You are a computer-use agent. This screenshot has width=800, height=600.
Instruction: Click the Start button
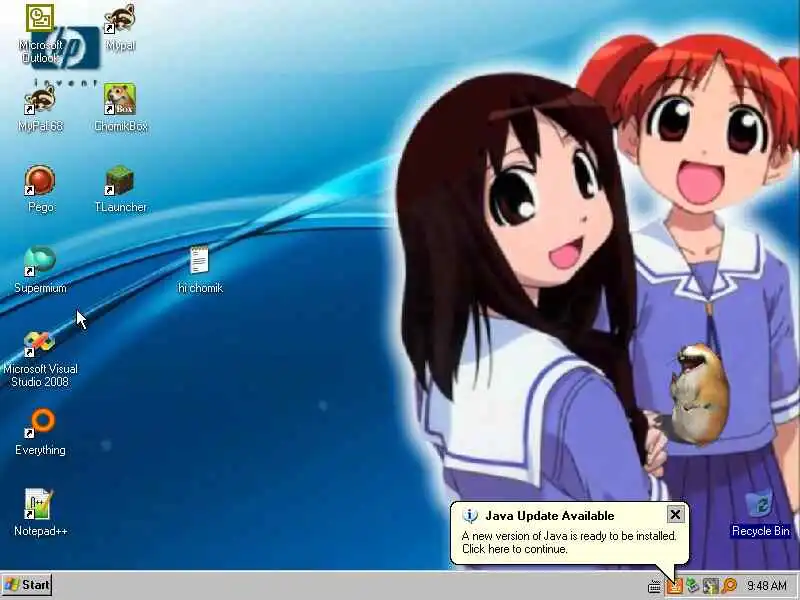point(27,585)
